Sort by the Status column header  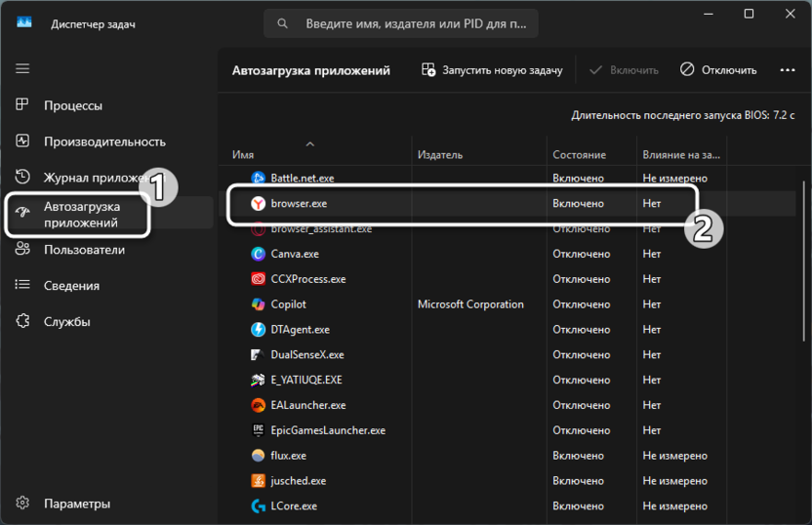click(579, 155)
